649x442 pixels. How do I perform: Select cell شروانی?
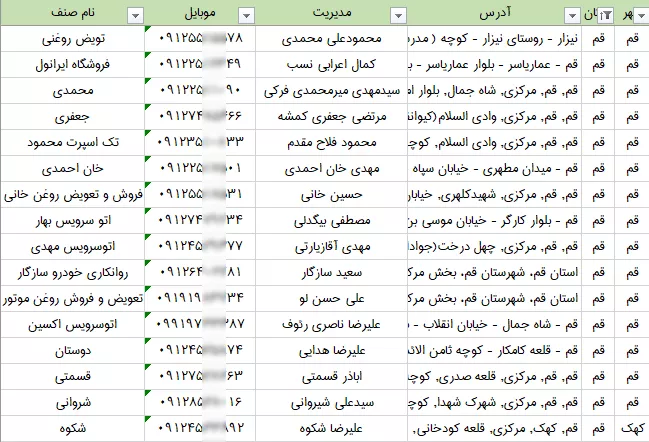tap(72, 403)
